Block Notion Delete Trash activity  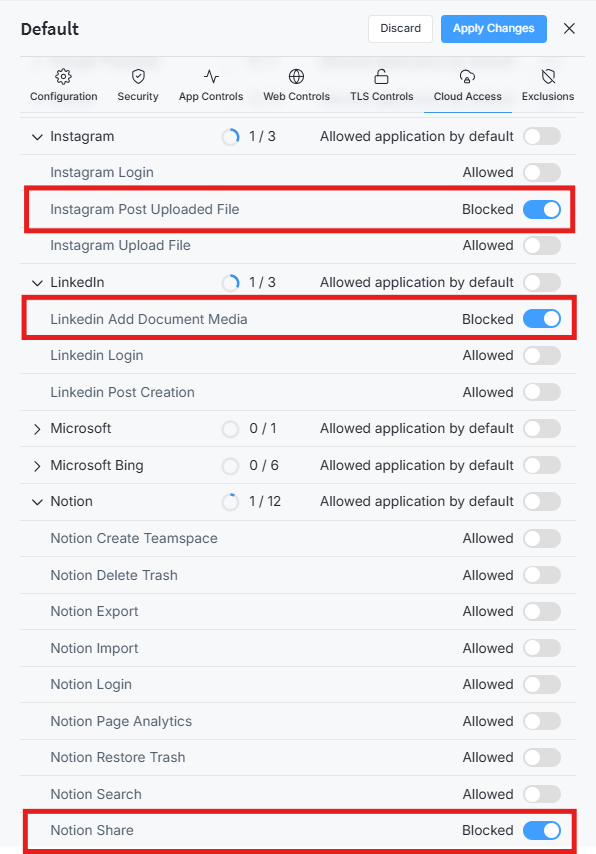coord(542,575)
